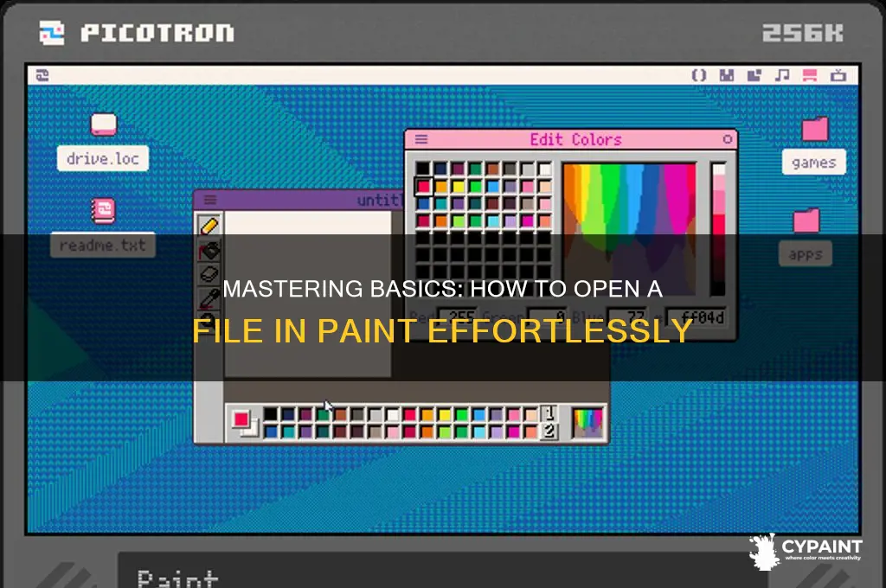Click the Blue value field showing 77

627,317
